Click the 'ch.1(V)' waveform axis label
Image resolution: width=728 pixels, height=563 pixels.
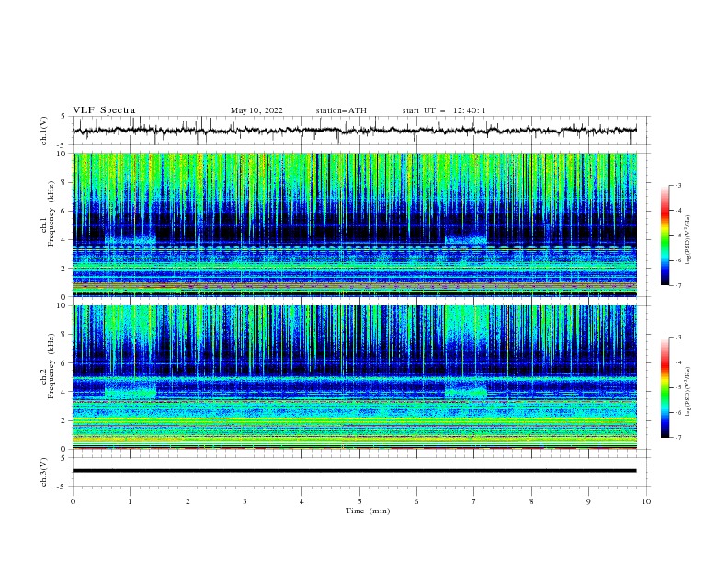(x=44, y=131)
